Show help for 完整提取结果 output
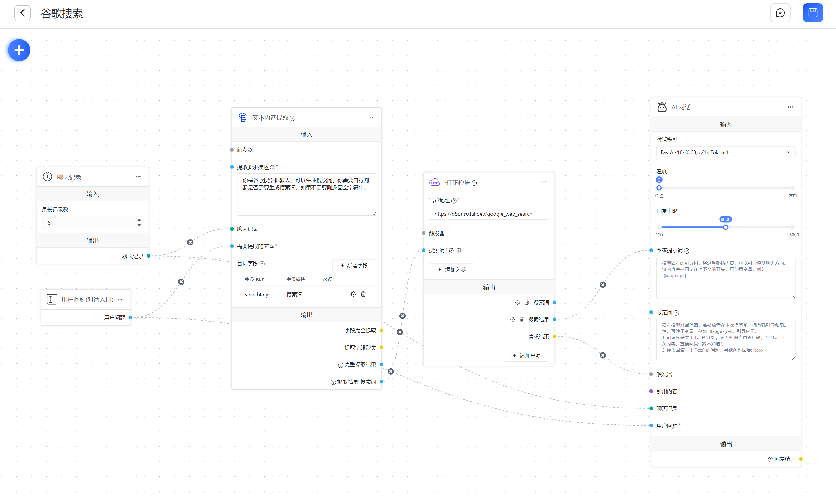 (x=340, y=365)
